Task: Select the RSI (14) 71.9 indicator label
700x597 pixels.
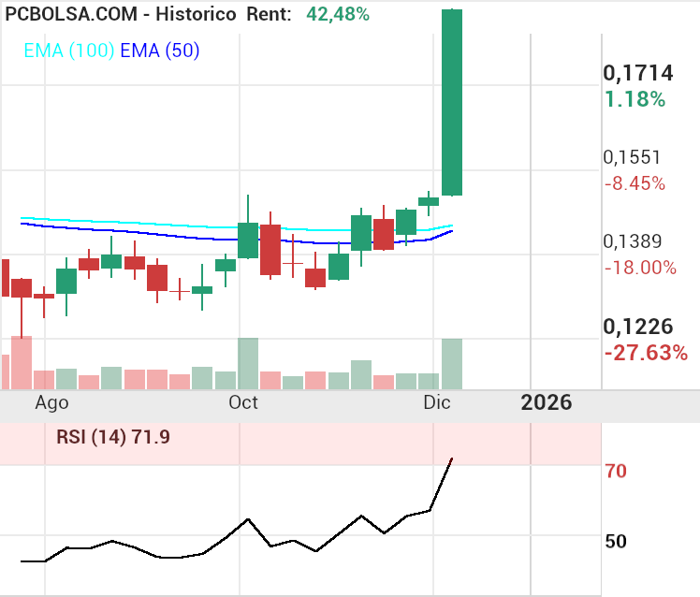Action: click(x=112, y=436)
